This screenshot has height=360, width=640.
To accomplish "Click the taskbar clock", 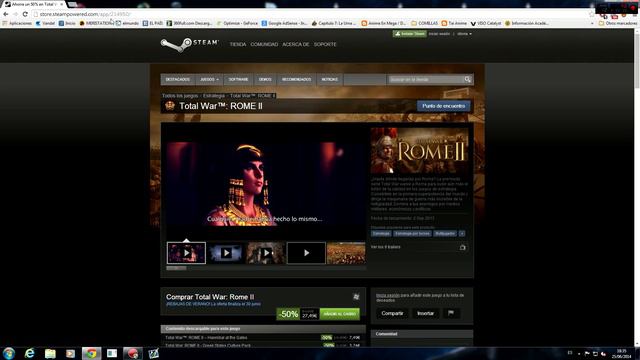I will [622, 353].
